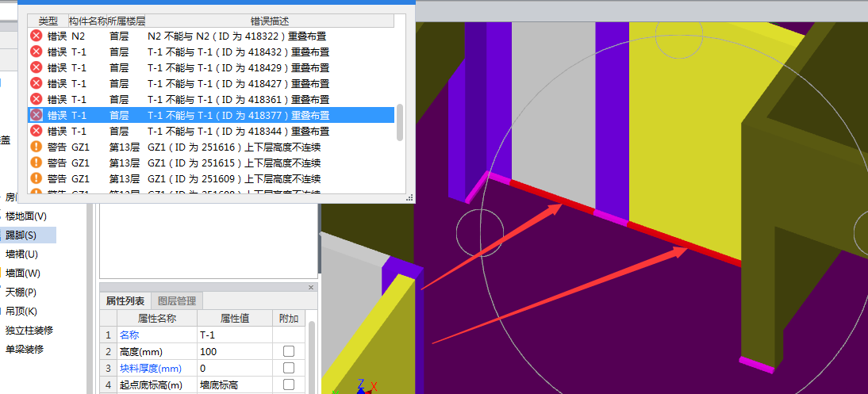868x394 pixels.
Task: Select 吊顶(K) in the component tree
Action: click(x=21, y=311)
